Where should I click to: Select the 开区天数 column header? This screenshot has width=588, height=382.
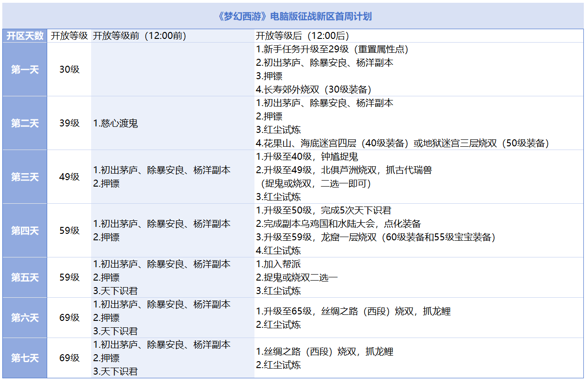point(25,36)
